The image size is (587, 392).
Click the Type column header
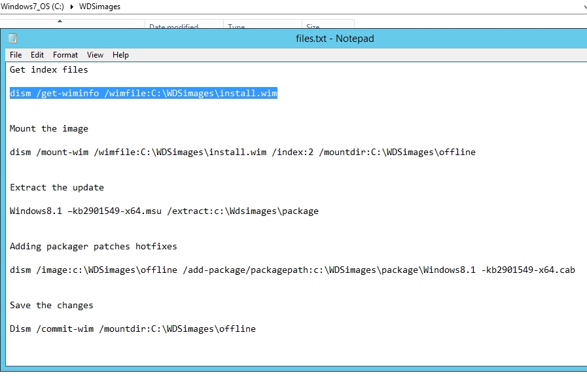click(x=236, y=27)
